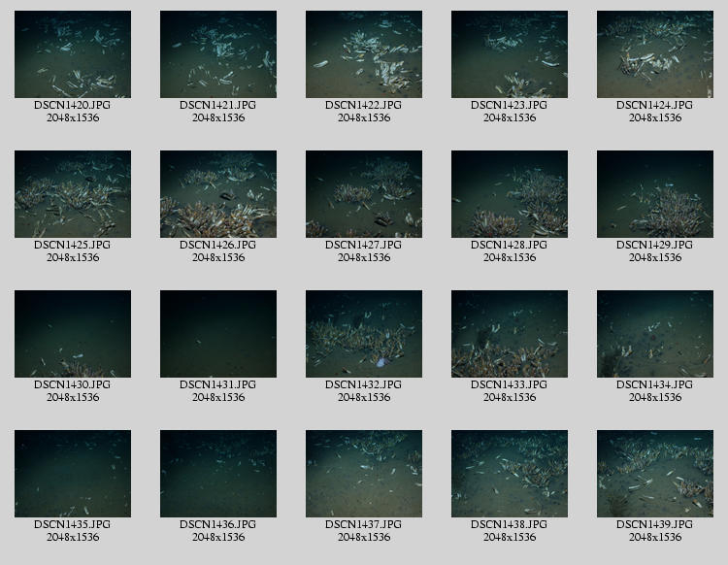Click the DSCN1435.JPG filename label
The height and width of the screenshot is (565, 728).
coord(73,524)
